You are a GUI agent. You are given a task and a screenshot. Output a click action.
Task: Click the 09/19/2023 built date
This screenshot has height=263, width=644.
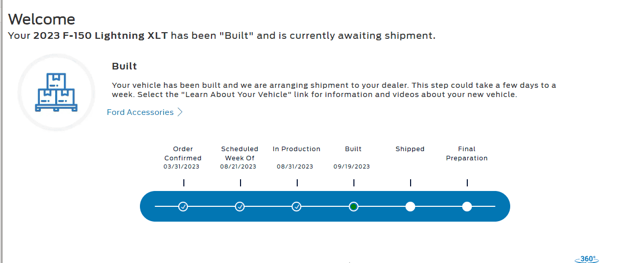[352, 166]
